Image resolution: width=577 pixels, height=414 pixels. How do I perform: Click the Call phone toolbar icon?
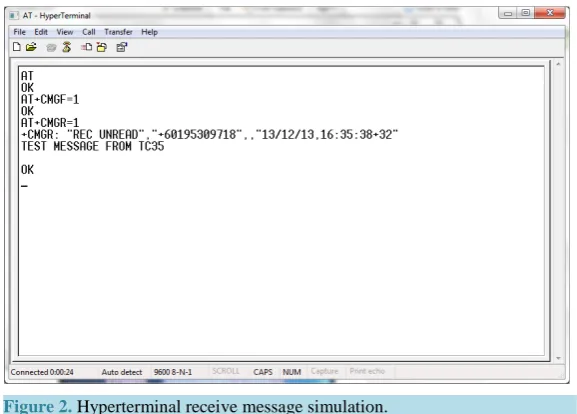[51, 47]
